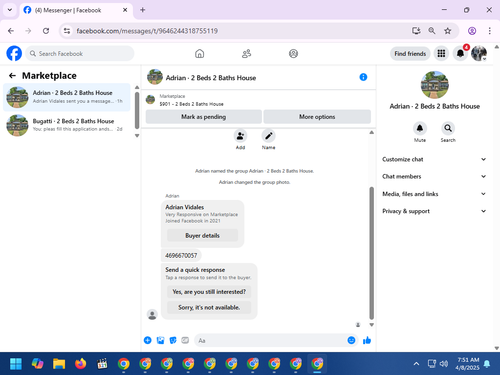Open the install app icon in address bar
Viewport: 500px width, 375px height.
tap(416, 31)
